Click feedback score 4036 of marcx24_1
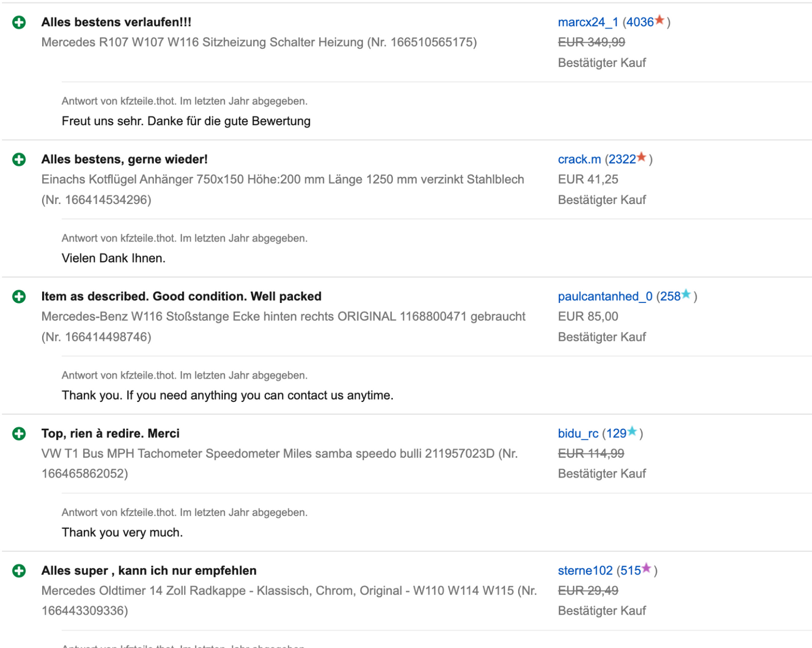Image resolution: width=812 pixels, height=648 pixels. pyautogui.click(x=640, y=22)
